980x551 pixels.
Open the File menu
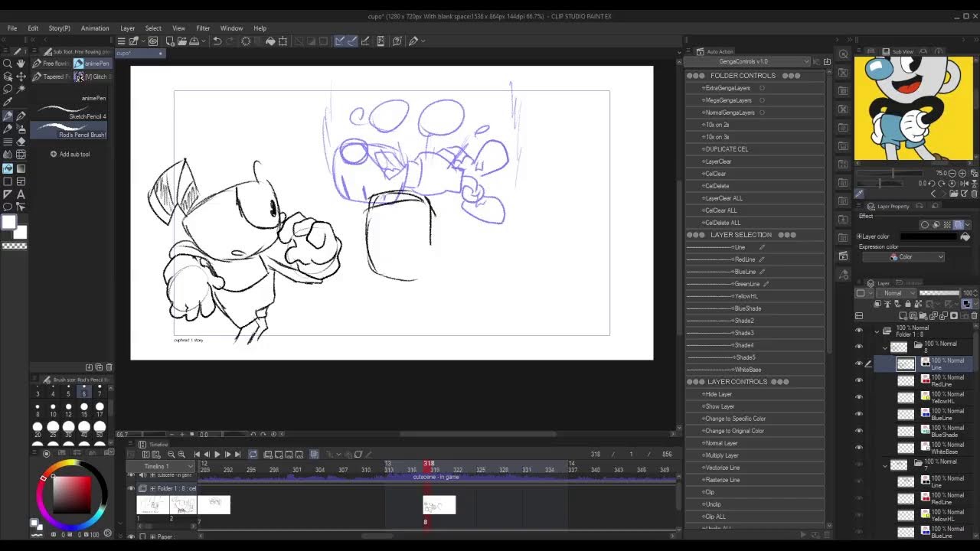12,28
